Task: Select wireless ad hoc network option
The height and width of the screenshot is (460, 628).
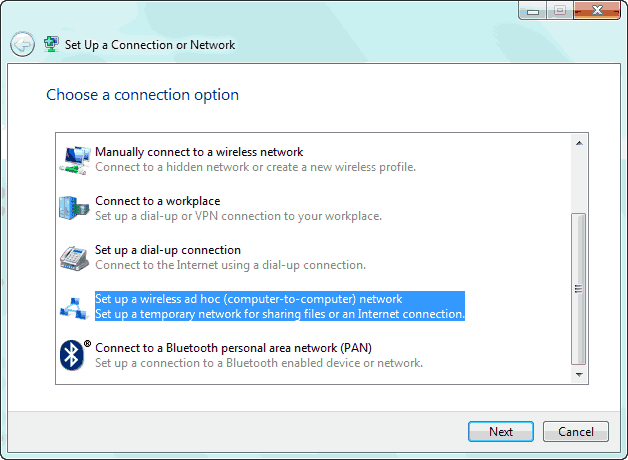Action: tap(248, 299)
